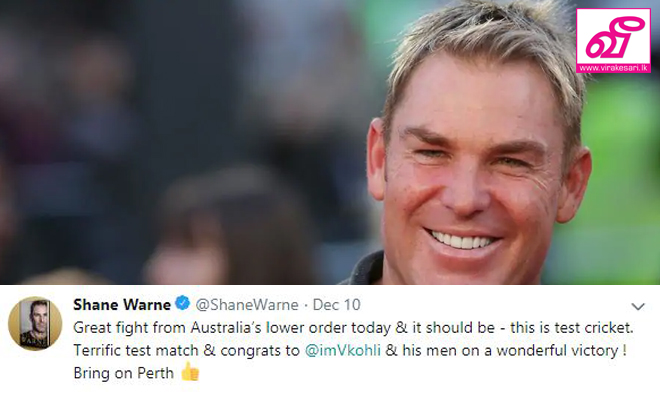The image size is (660, 400).
Task: Click the 'Bring on Perth' text
Action: 123,373
